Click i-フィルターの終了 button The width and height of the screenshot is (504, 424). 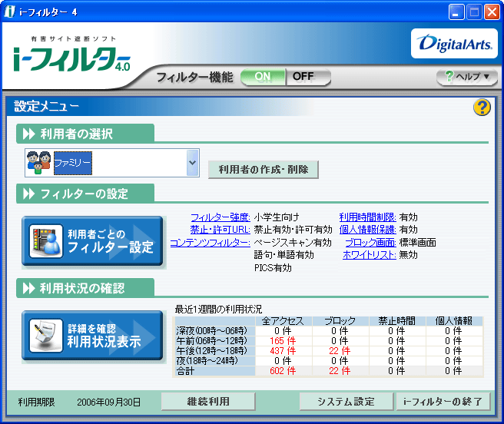[443, 401]
